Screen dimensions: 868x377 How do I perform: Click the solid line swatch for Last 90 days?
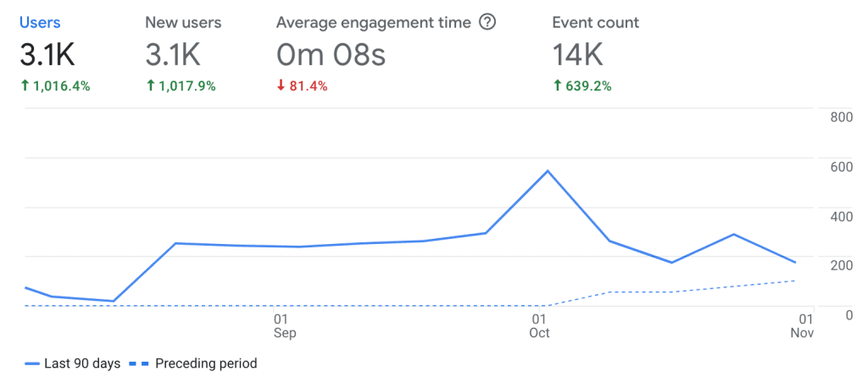(x=33, y=363)
